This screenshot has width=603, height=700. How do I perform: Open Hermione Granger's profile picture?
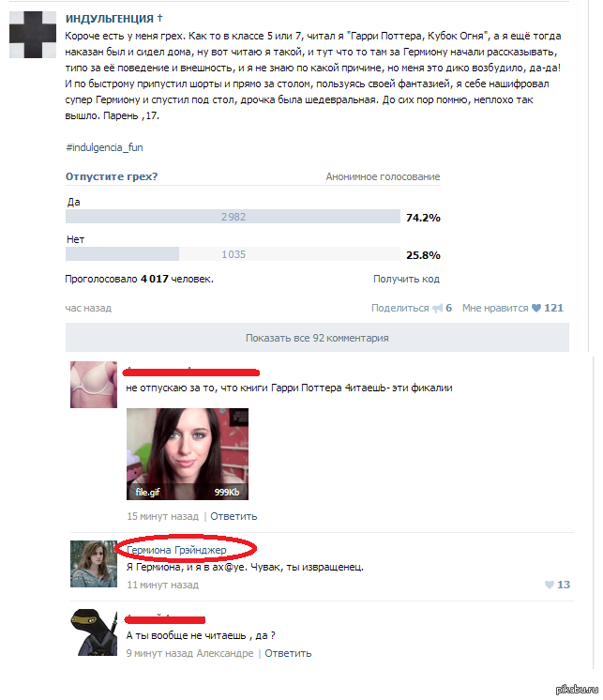pos(94,564)
